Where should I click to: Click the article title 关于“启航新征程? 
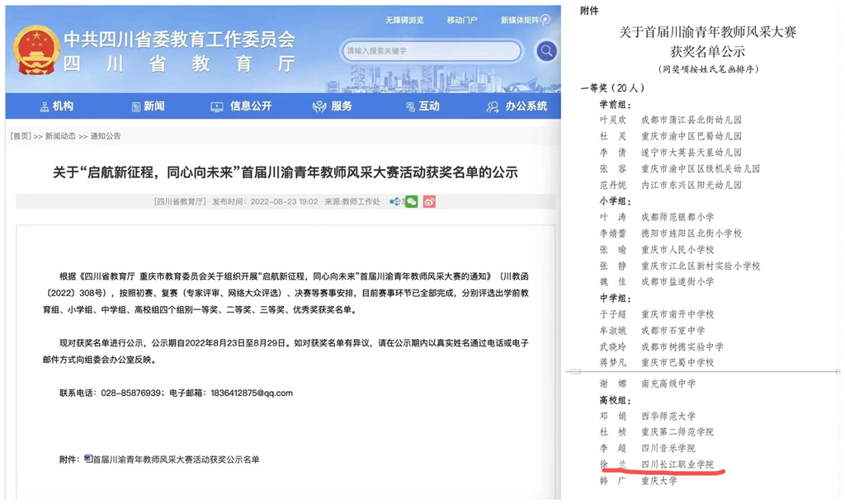point(285,172)
